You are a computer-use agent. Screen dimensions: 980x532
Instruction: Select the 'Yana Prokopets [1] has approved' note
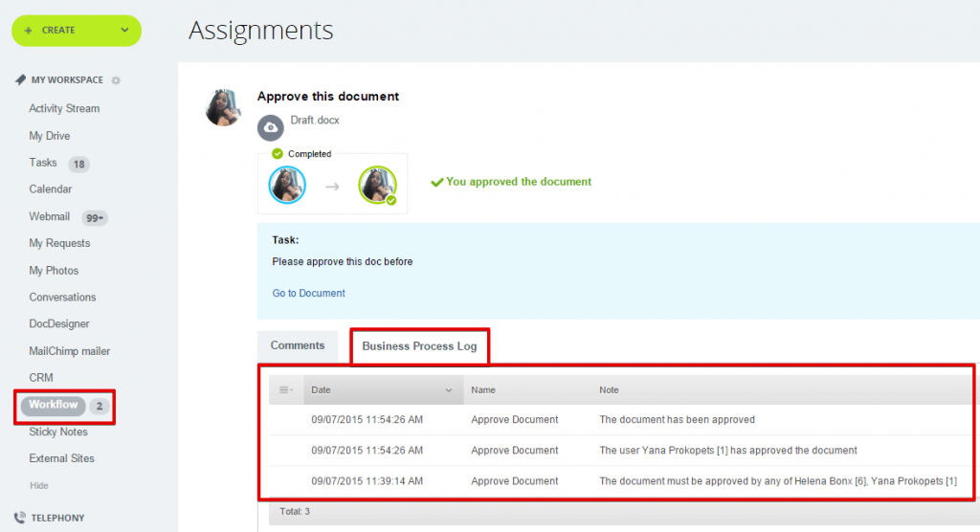click(x=728, y=450)
